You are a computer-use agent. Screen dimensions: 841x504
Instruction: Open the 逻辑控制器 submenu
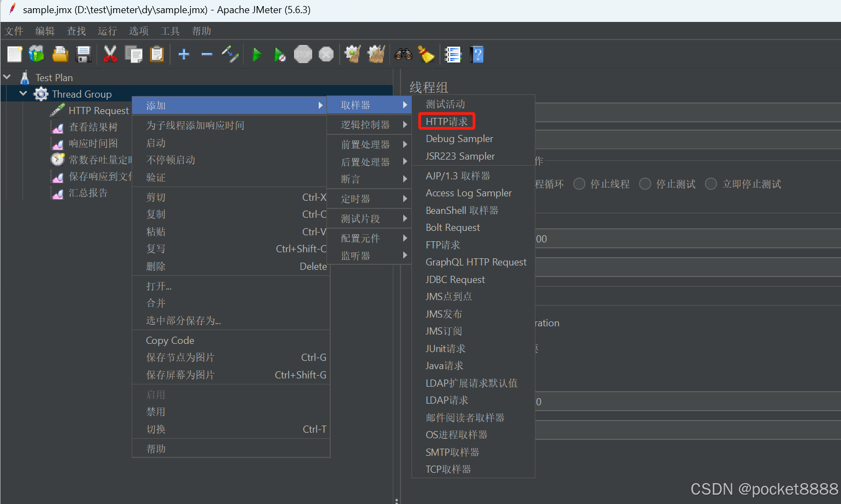click(x=366, y=124)
